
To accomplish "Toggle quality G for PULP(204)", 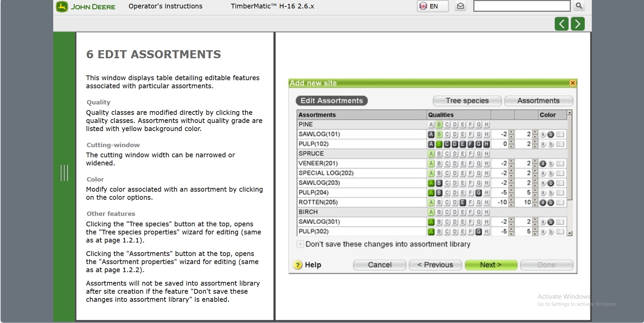I will point(478,193).
